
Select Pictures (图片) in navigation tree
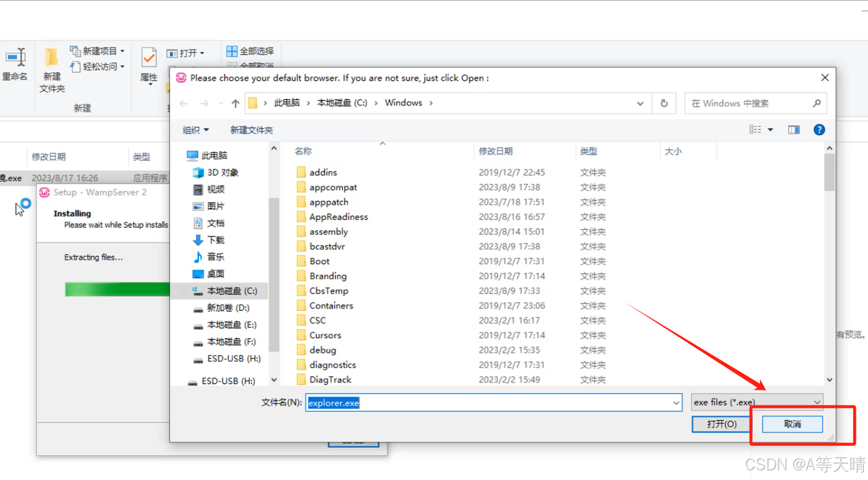209,207
